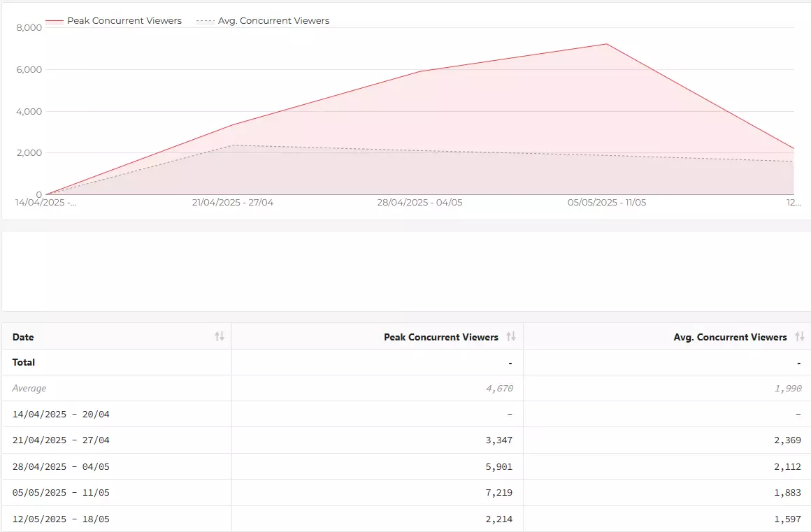Click truncated x-axis label 14/04/2025 -...
Screen dimensions: 811x532
point(45,203)
